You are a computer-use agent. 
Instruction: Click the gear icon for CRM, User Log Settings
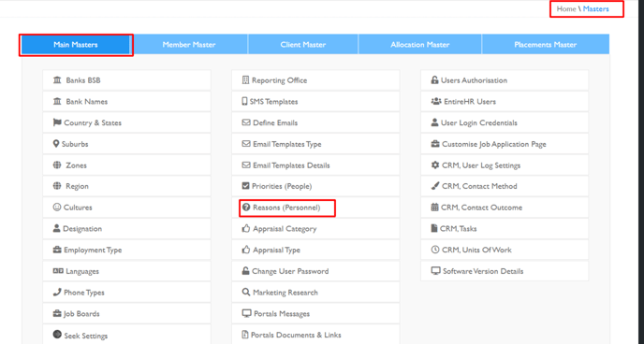pyautogui.click(x=435, y=165)
